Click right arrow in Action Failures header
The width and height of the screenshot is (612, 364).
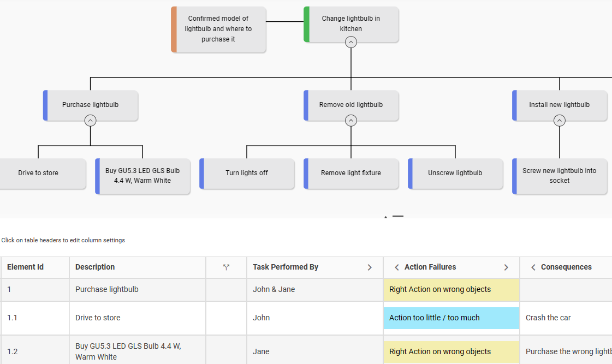pyautogui.click(x=506, y=267)
